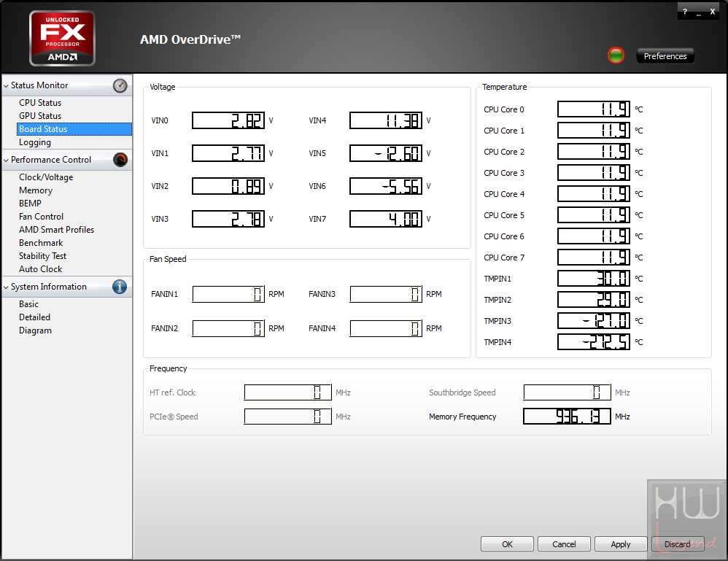
Task: Open Detailed system information
Action: 35,317
